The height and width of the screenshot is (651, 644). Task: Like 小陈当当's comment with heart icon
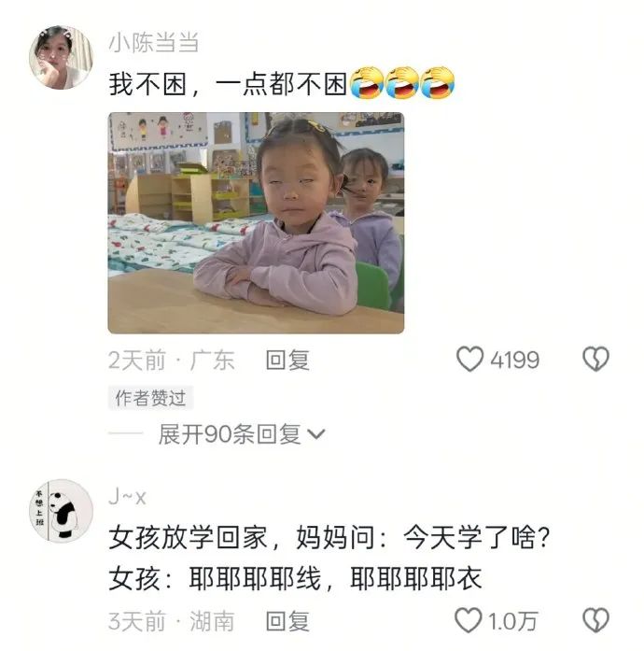click(469, 360)
